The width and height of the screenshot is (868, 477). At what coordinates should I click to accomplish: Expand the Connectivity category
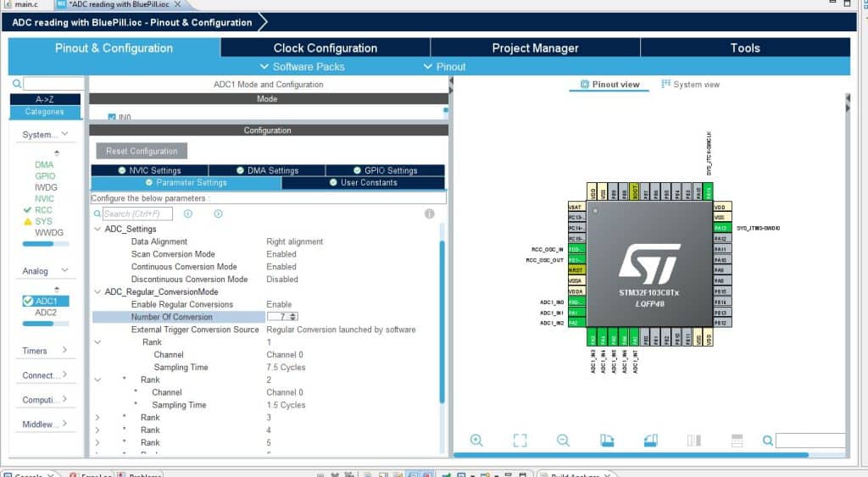[64, 374]
